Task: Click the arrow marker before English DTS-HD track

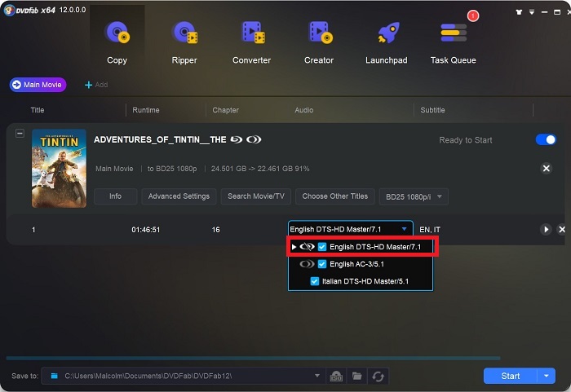Action: [x=294, y=247]
